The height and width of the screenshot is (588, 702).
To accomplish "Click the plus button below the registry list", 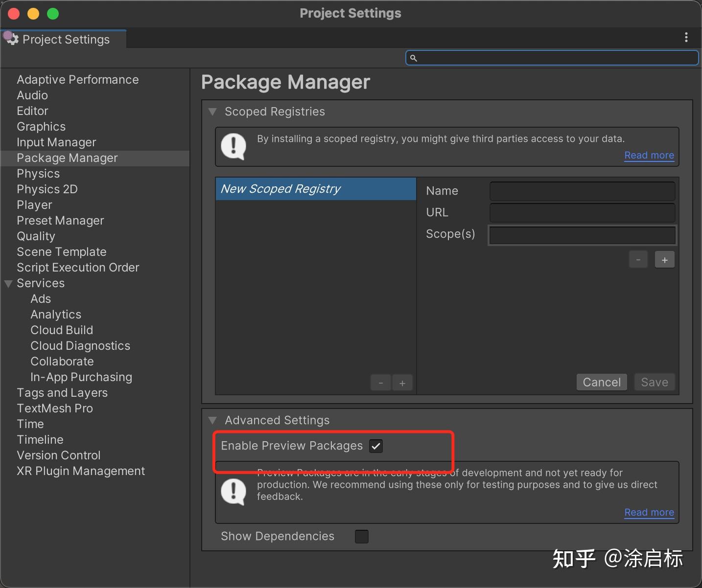I will tap(402, 383).
